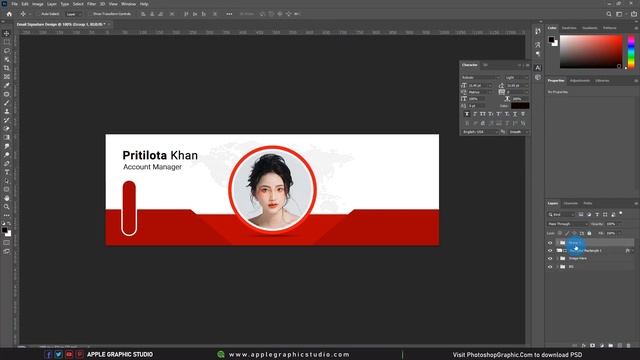Select the Move tool in toolbox
This screenshot has height=360, width=640.
pos(7,33)
